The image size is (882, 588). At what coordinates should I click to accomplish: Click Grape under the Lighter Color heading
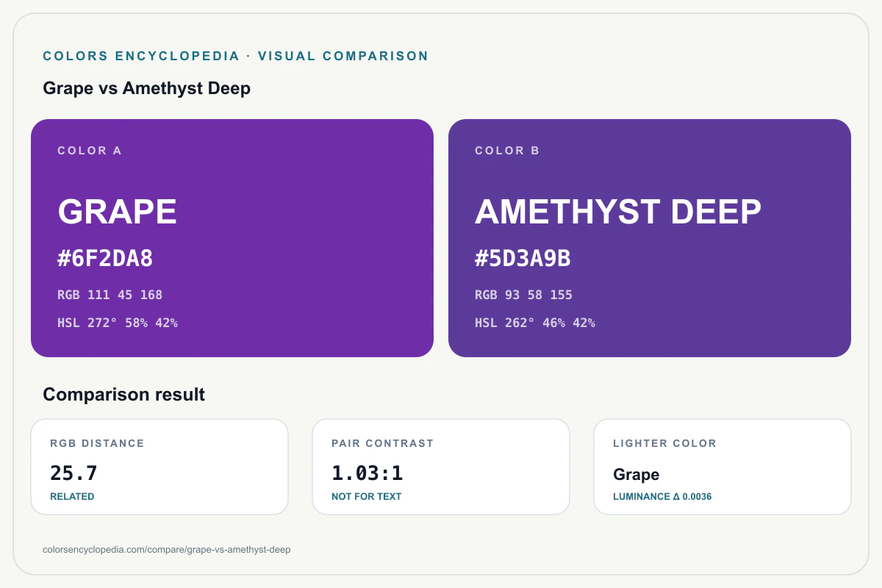(x=637, y=475)
